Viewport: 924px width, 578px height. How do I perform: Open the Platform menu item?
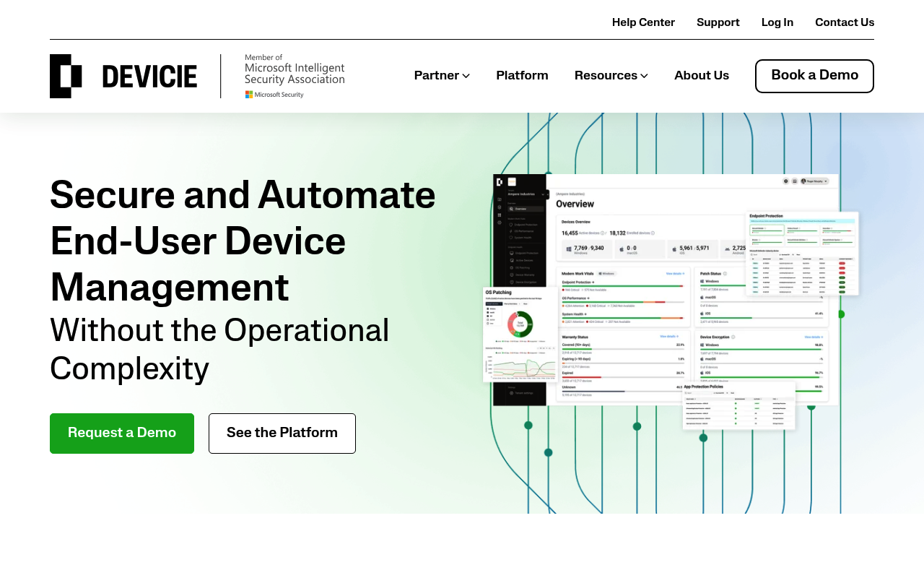522,76
